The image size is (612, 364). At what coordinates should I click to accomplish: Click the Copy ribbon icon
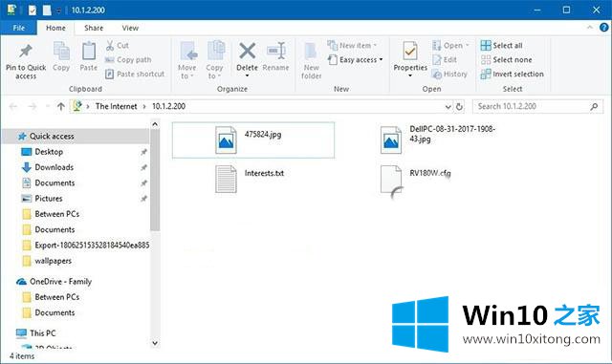(x=61, y=52)
